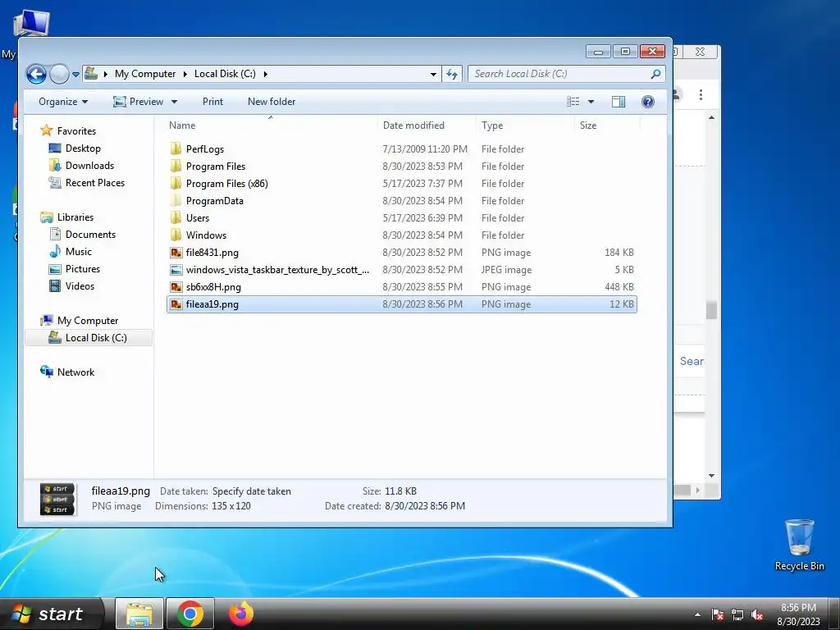Open the address bar history dropdown
The height and width of the screenshot is (630, 840).
pyautogui.click(x=433, y=74)
